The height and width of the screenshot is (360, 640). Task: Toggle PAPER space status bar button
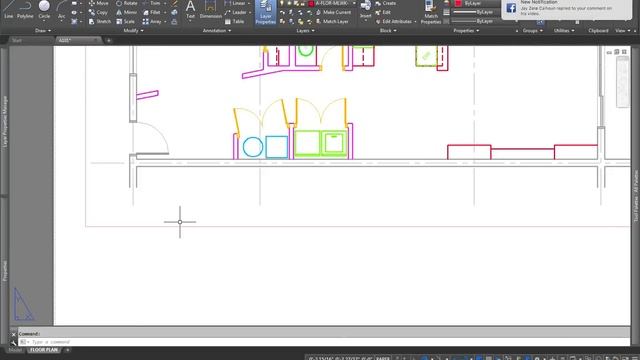382,358
